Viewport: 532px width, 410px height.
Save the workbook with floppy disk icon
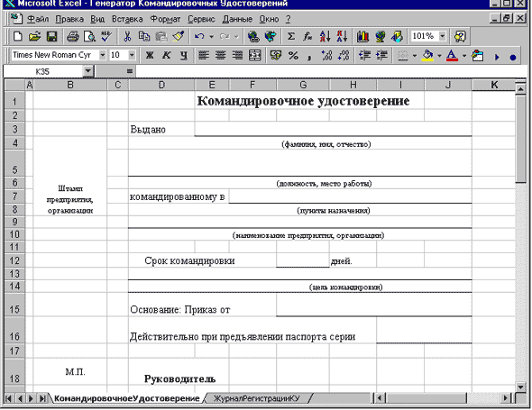51,36
